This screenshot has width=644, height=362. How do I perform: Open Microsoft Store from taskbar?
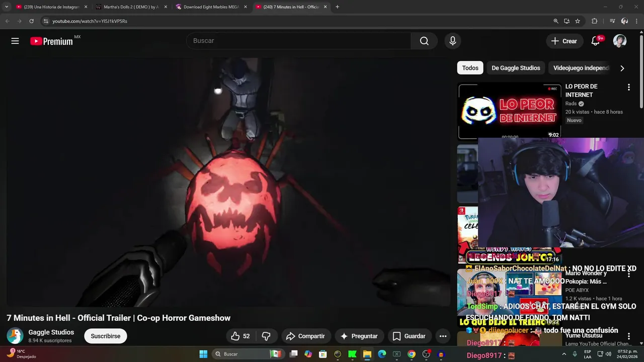click(x=323, y=354)
